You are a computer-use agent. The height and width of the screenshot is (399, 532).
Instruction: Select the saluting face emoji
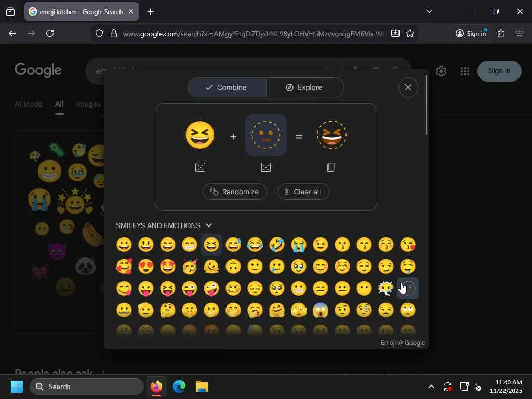click(146, 310)
